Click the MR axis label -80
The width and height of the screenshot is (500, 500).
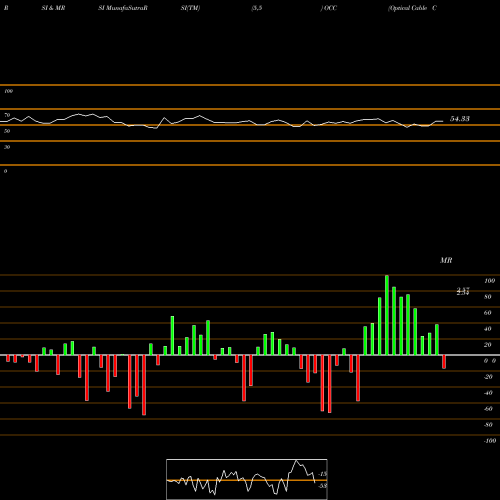point(488,425)
